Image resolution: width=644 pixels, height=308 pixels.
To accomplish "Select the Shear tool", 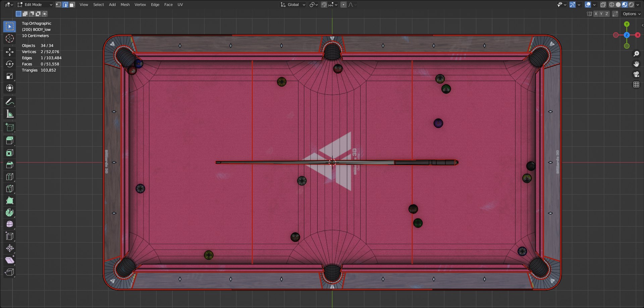I will pyautogui.click(x=9, y=260).
